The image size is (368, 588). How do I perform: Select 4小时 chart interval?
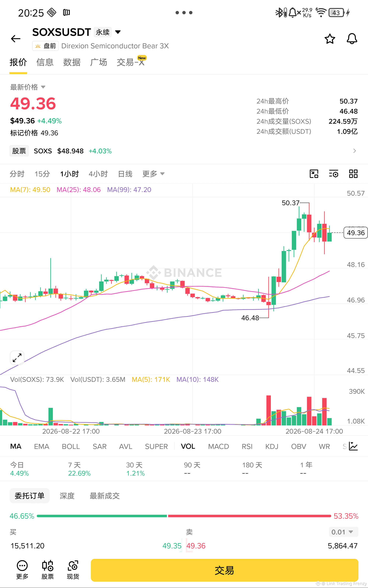coord(98,174)
